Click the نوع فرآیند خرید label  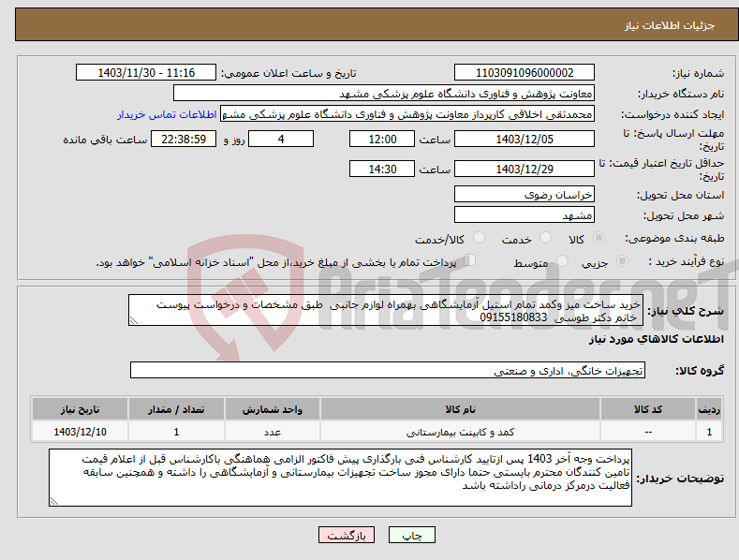click(687, 261)
